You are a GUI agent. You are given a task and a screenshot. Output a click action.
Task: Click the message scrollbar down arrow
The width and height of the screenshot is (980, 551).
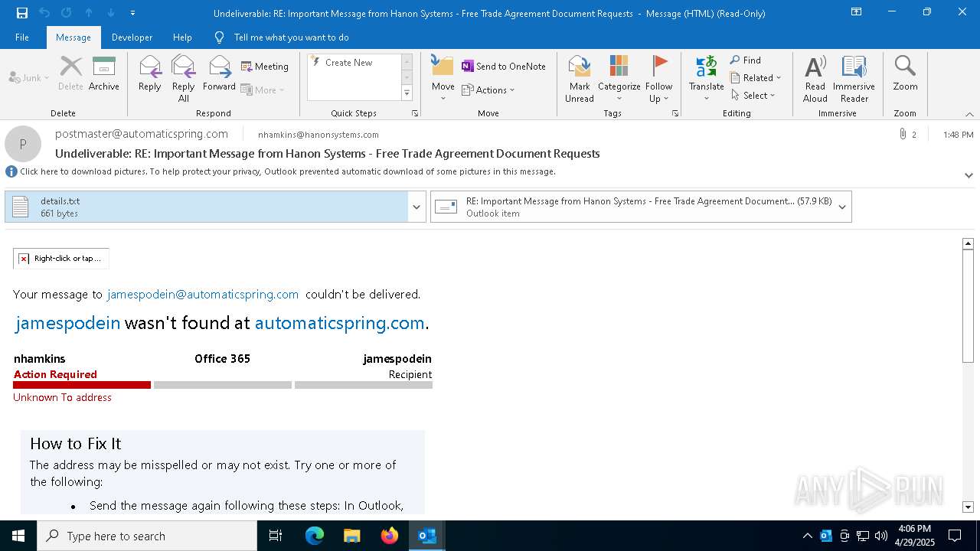coord(968,507)
